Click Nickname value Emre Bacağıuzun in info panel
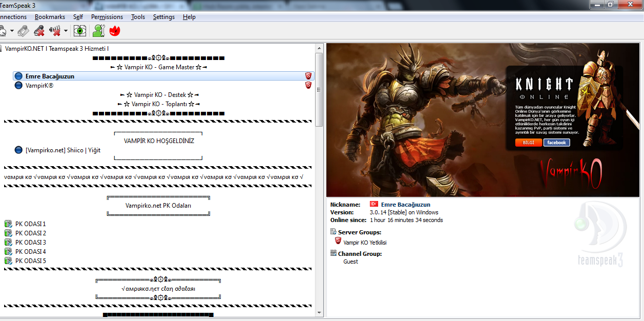The image size is (644, 321). tap(406, 205)
